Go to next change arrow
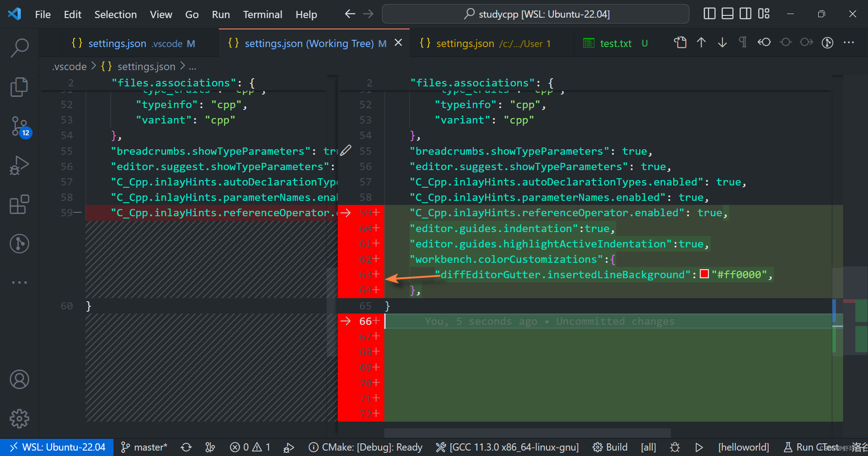The image size is (868, 456). pos(722,43)
